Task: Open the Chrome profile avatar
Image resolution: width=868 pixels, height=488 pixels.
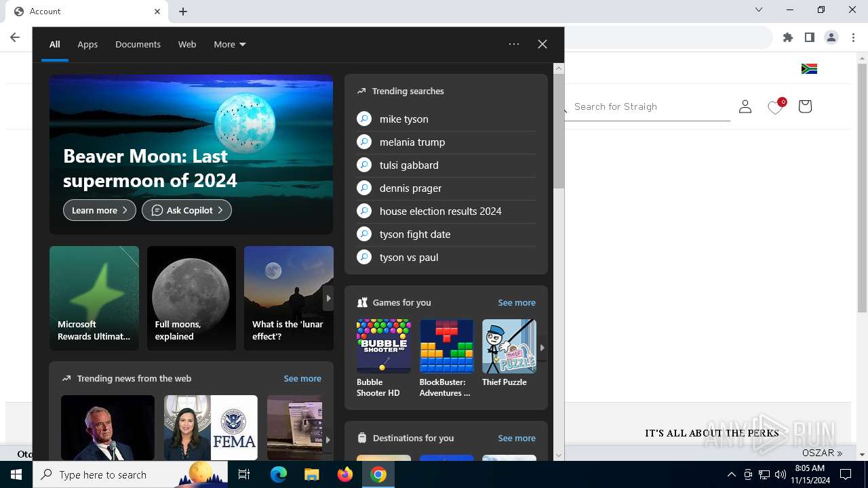Action: pyautogui.click(x=831, y=37)
